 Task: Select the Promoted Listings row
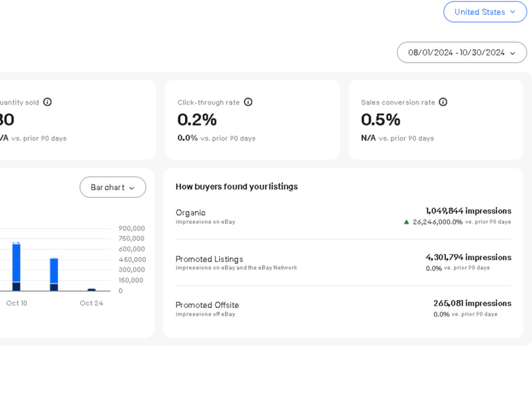click(x=343, y=263)
